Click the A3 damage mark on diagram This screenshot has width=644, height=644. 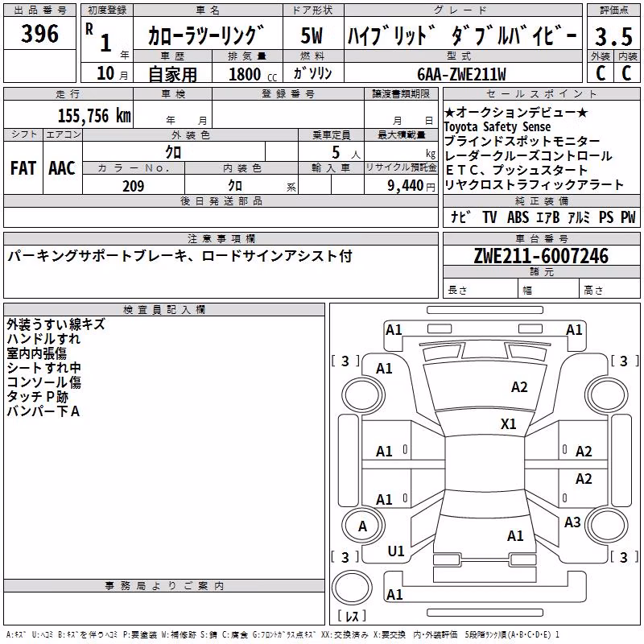coord(572,522)
